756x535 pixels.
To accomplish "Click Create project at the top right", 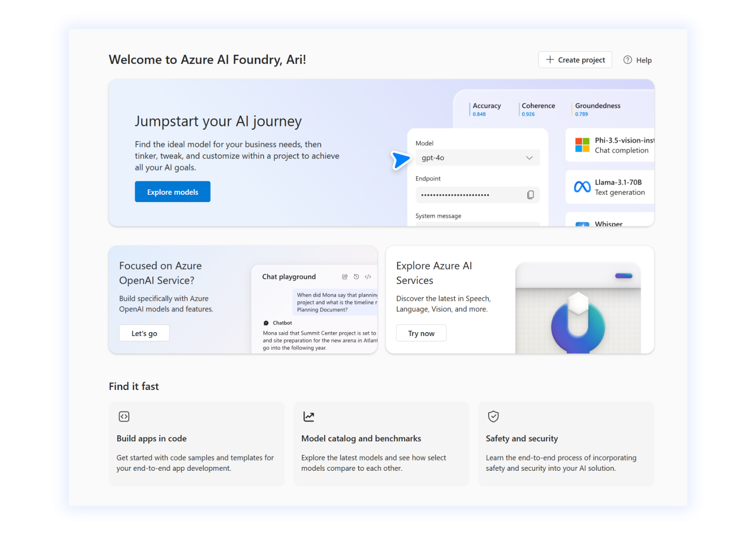I will pos(575,60).
